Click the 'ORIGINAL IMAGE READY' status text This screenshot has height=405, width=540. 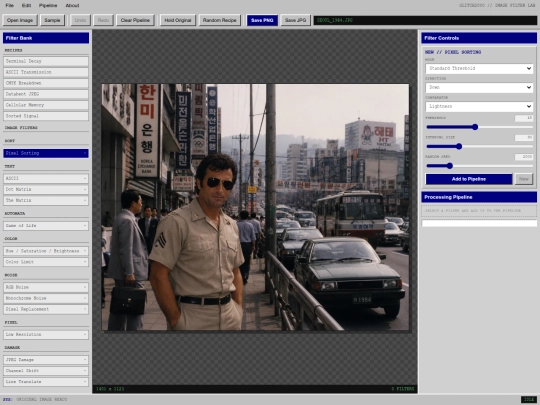41,399
